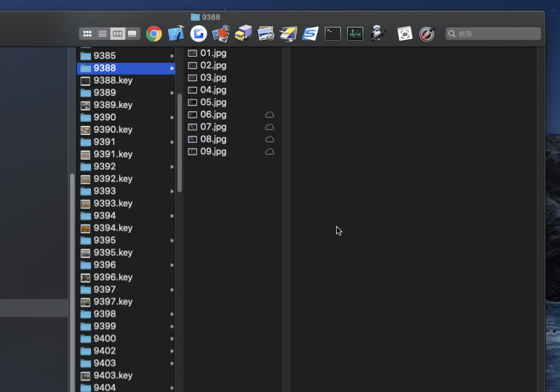Open Preview from the toolbar
The image size is (560, 392).
coord(266,34)
